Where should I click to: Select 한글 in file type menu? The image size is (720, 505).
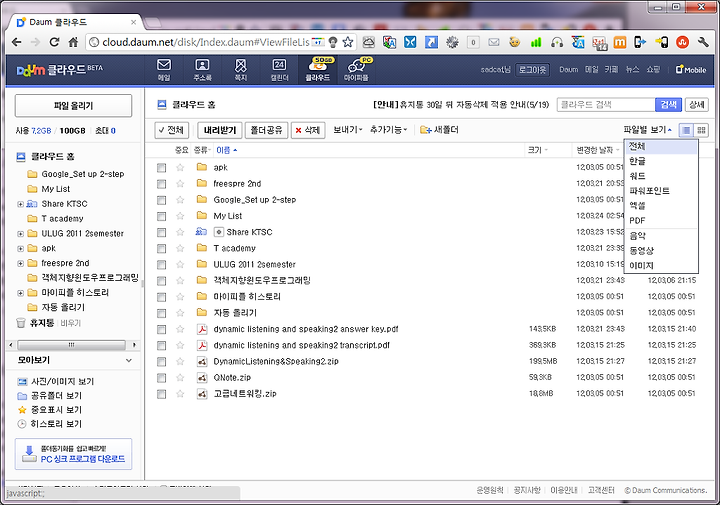pos(661,161)
